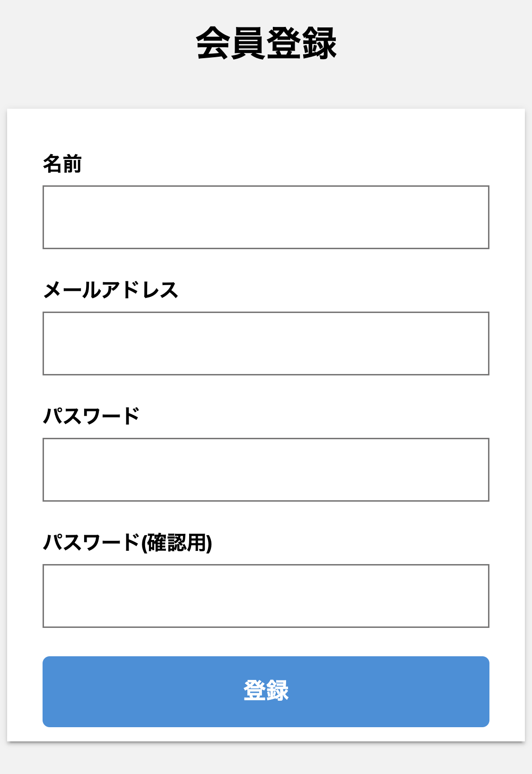Viewport: 532px width, 774px height.
Task: Select the パスワード(確認用) input box
Action: click(x=266, y=596)
